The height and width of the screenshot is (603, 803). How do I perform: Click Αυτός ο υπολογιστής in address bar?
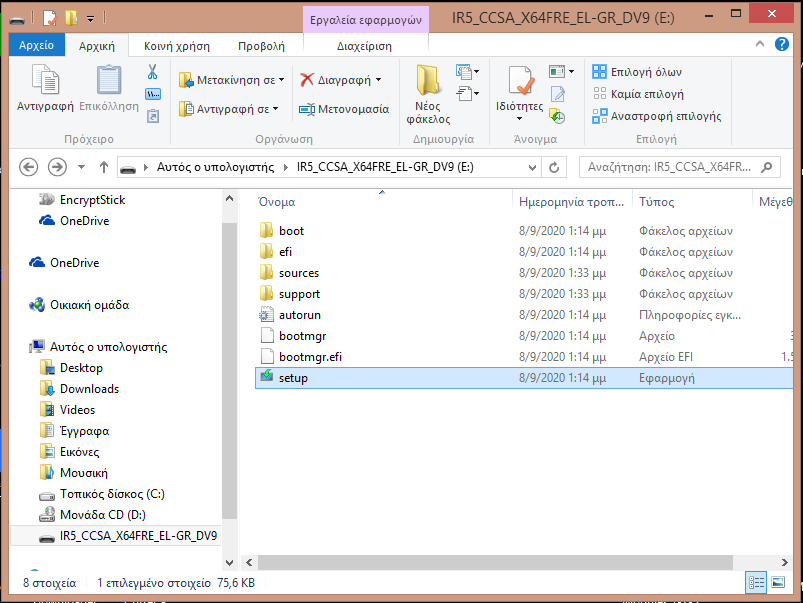[x=215, y=167]
